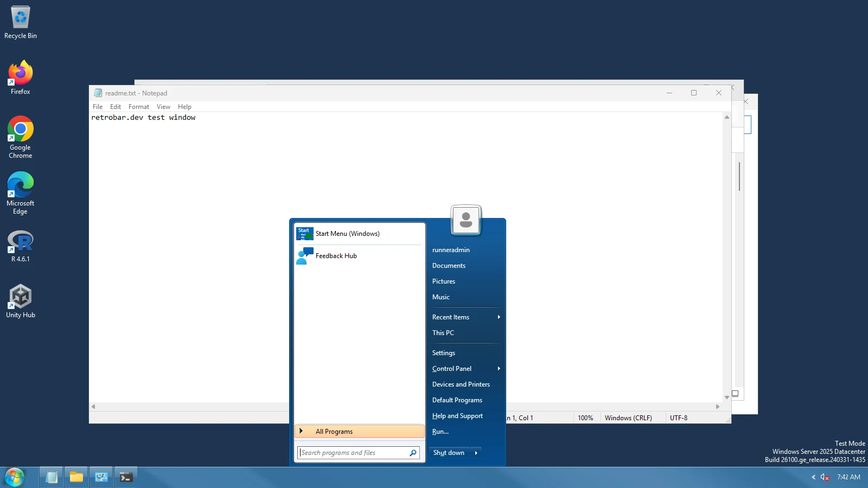
Task: Open Notepad File menu
Action: [x=98, y=107]
